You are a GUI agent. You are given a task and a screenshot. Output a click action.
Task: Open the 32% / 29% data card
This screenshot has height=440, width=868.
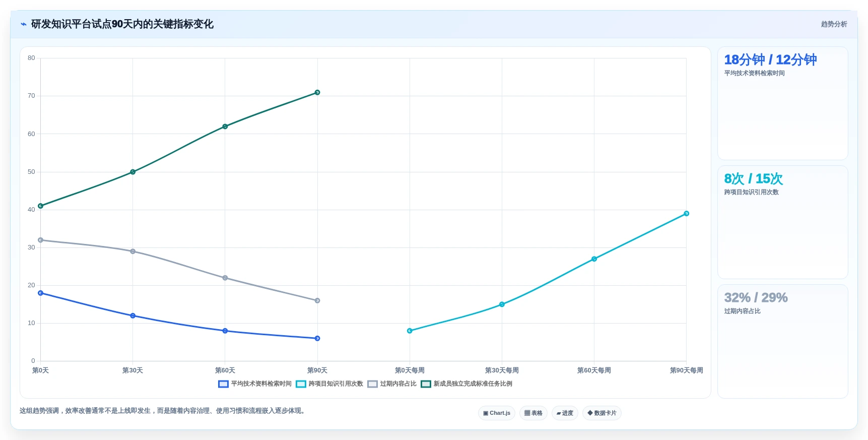tap(783, 341)
